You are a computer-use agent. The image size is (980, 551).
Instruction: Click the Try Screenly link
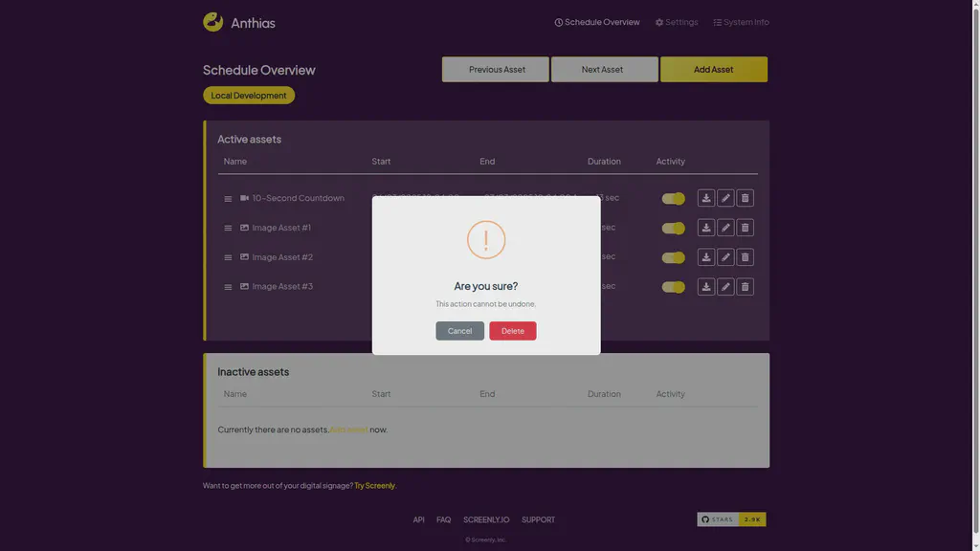tap(373, 485)
